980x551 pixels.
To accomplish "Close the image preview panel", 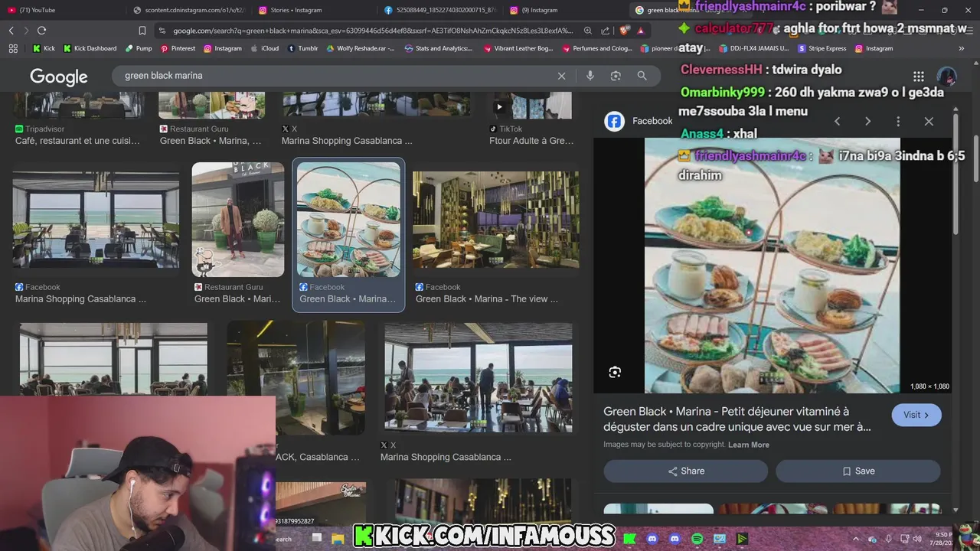I will 929,121.
